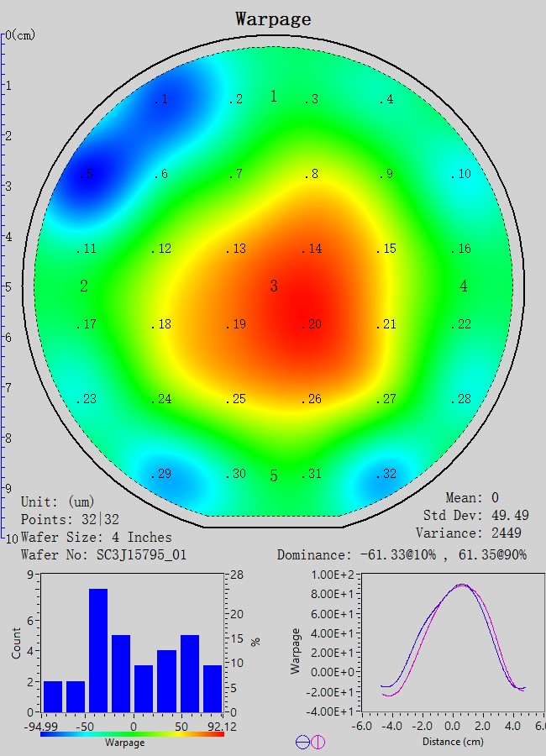Click zone label 4 on right side
The image size is (546, 756).
pyautogui.click(x=464, y=286)
